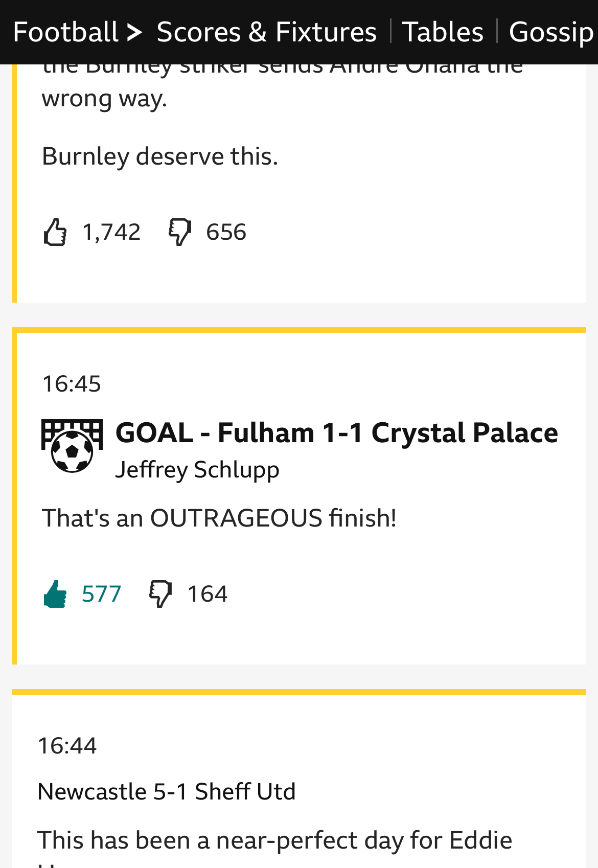Select the GOAL - Fulham 1-1 Crystal Palace headline
Viewport: 598px width, 868px height.
pyautogui.click(x=336, y=433)
